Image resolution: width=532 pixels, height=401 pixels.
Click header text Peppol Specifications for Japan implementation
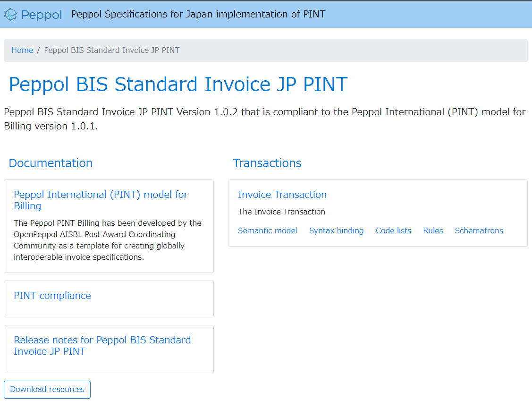(198, 14)
